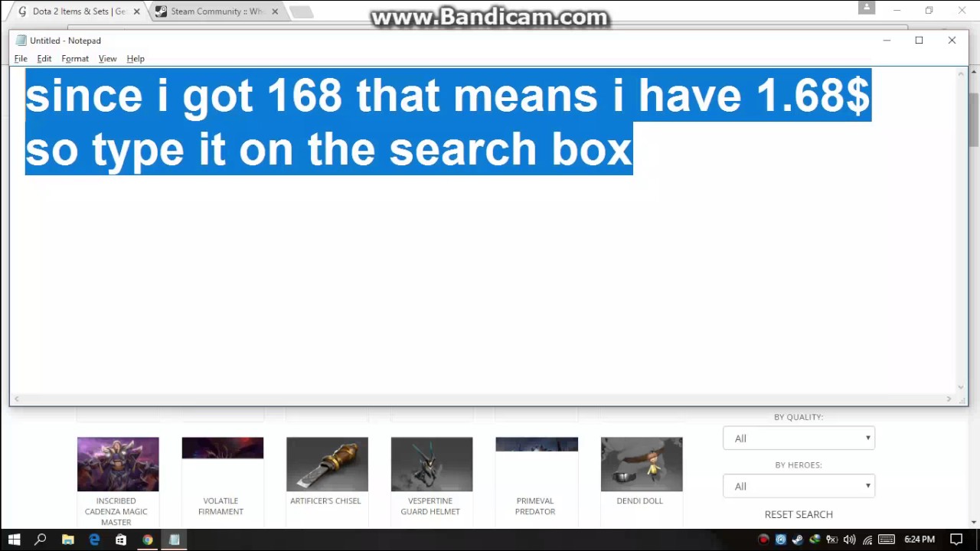Open the Windows Start menu
Screen dimensions: 980x551
click(14, 540)
